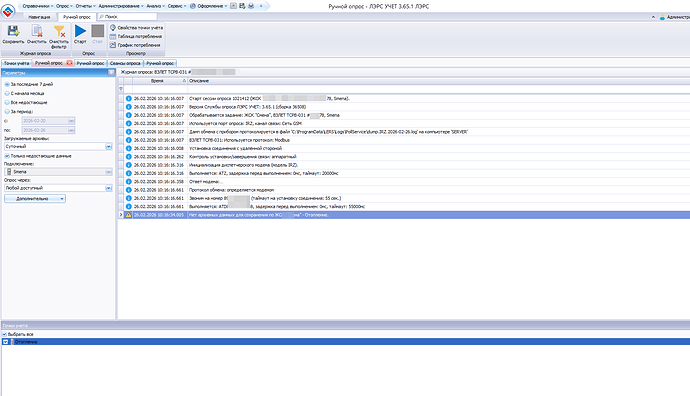690x396 pixels.
Task: Sort by the Время column header
Action: tap(160, 81)
